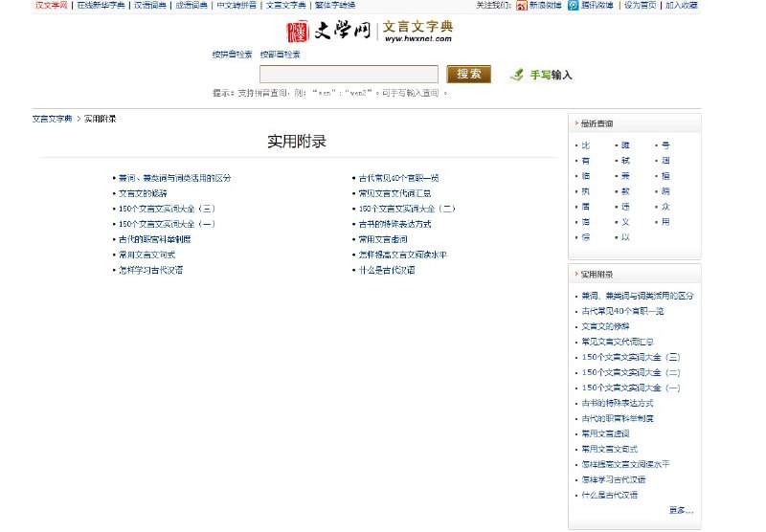Open sidebar panel link 常用文言虚词
766x532 pixels.
point(606,433)
